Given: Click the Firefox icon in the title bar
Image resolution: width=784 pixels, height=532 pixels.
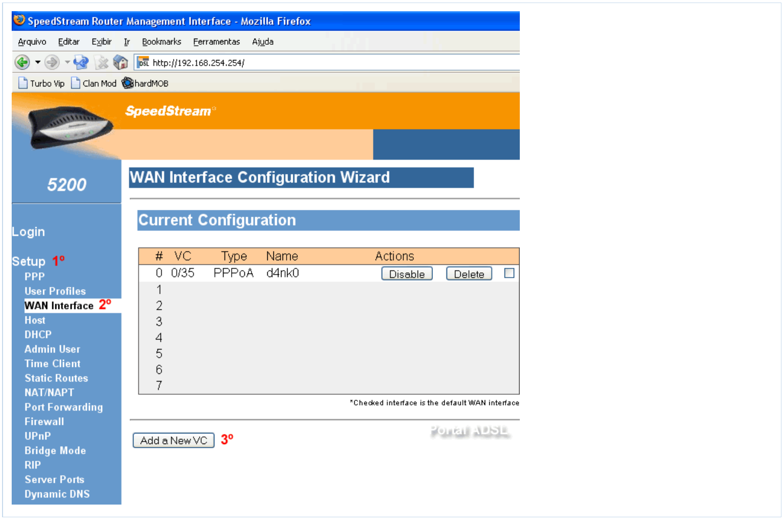Looking at the screenshot, I should click(x=19, y=20).
